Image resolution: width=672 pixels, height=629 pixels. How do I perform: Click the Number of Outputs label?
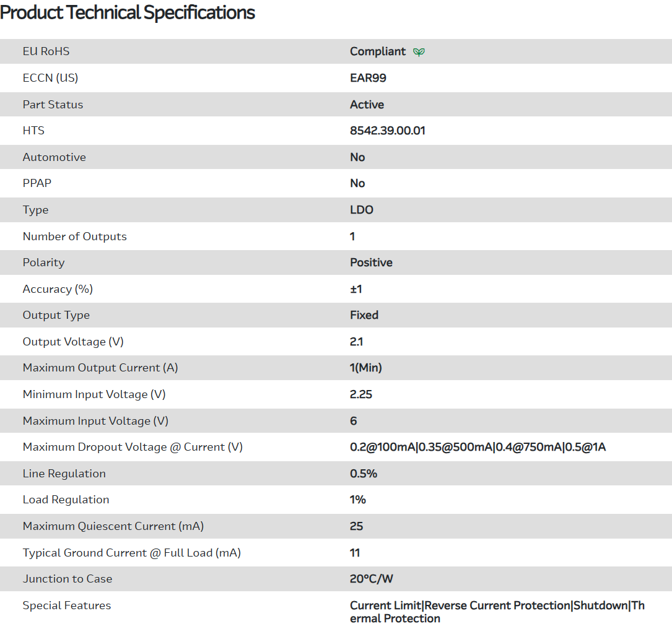74,236
